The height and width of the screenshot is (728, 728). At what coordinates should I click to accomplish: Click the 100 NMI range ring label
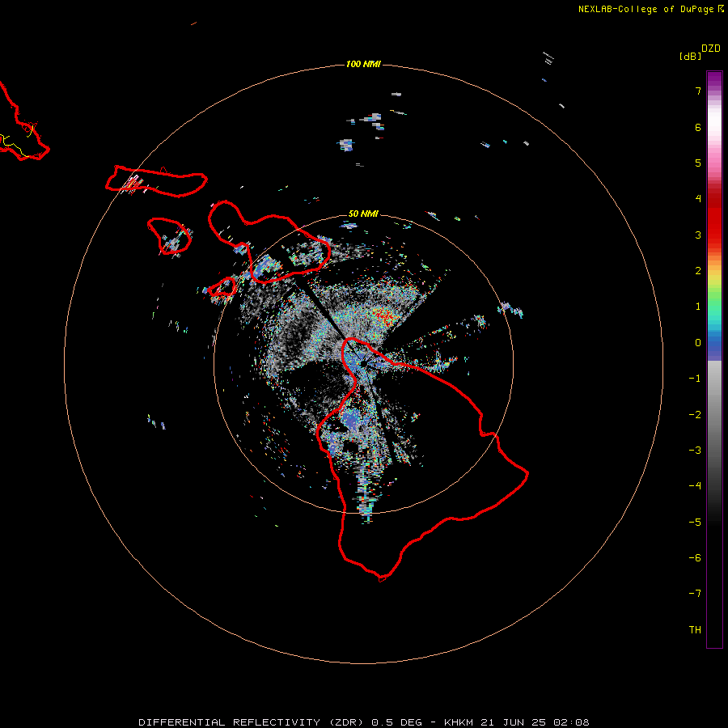pos(363,64)
